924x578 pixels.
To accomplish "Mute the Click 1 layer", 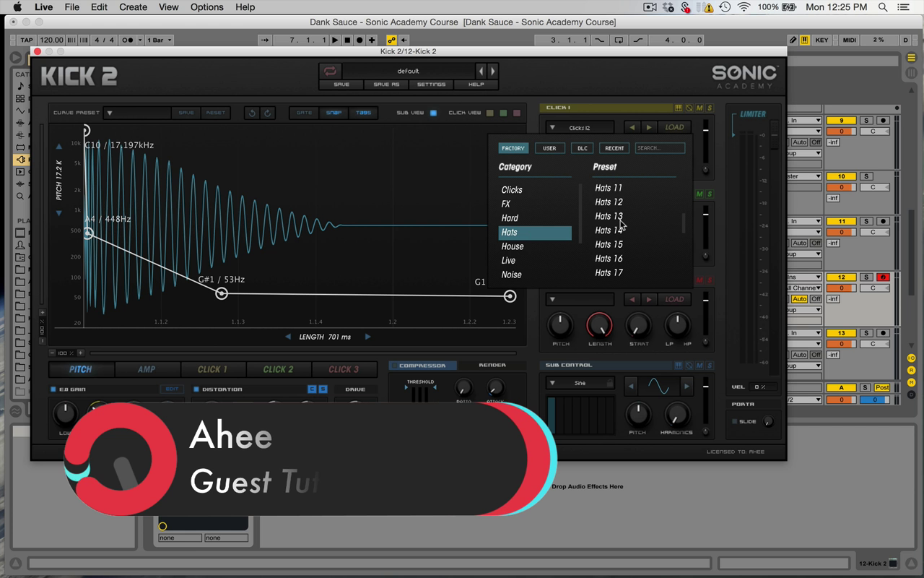I will 699,108.
